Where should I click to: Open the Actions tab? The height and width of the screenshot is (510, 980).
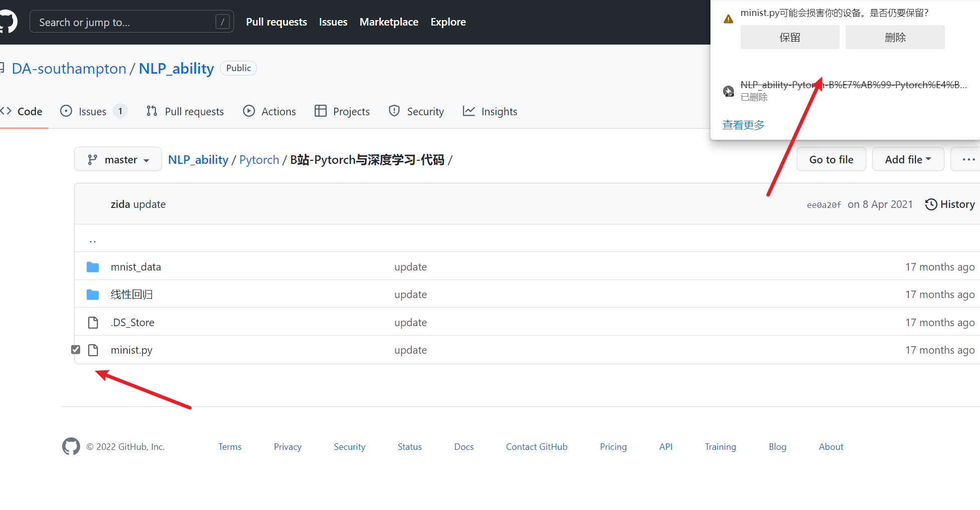point(270,111)
